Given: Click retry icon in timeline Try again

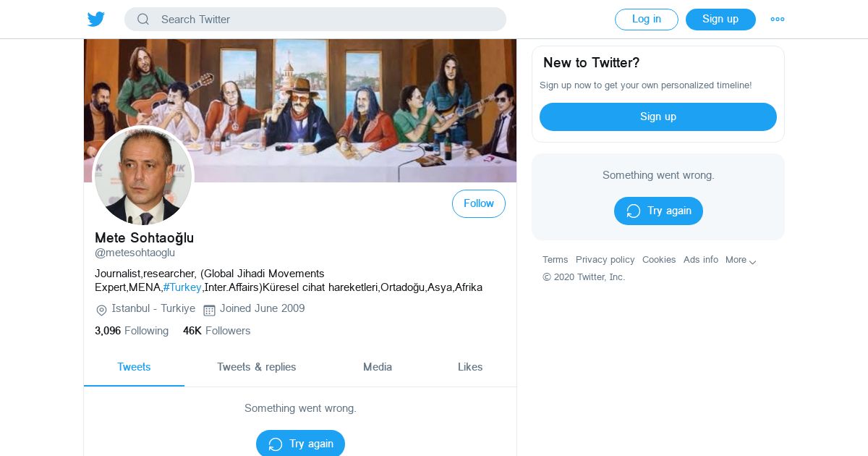Looking at the screenshot, I should (x=276, y=444).
